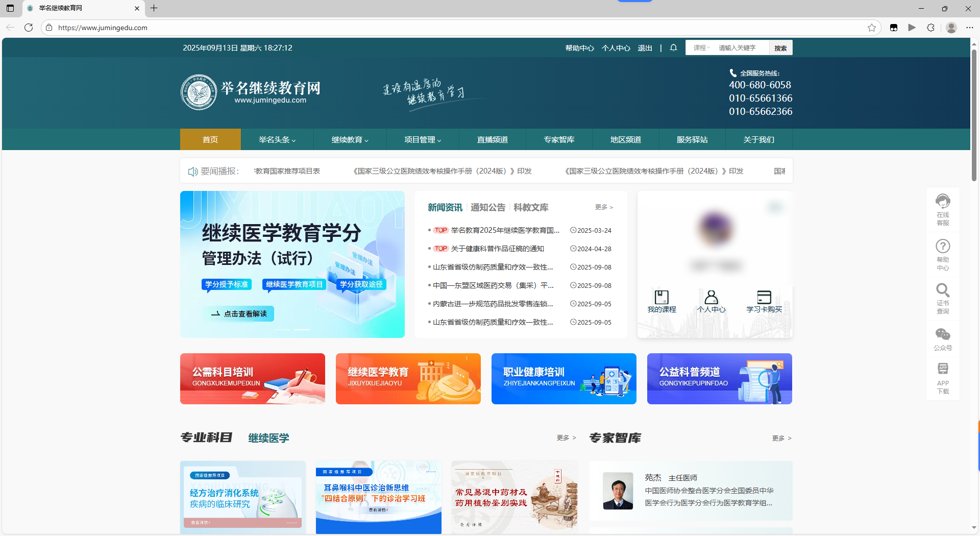Open browser settings and more menu

click(970, 28)
